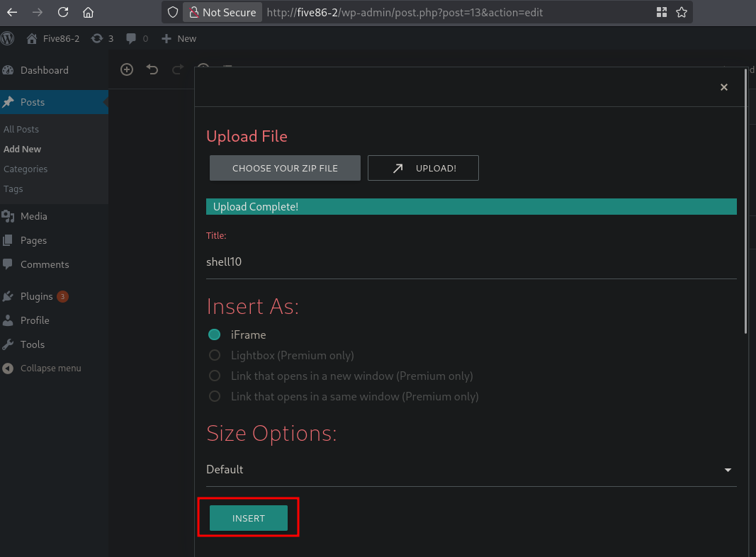Open the 3 pending updates
Viewport: 756px width, 557px height.
click(x=102, y=38)
